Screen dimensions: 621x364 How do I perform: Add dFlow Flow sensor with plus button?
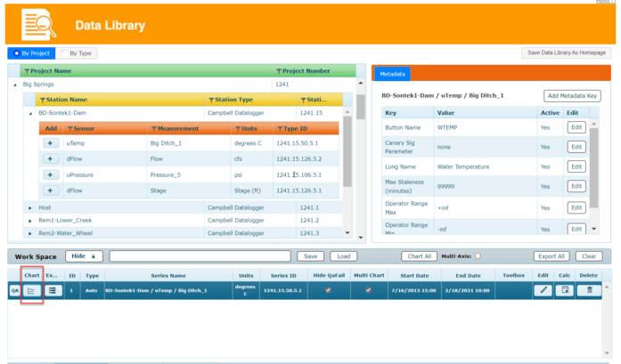point(50,158)
